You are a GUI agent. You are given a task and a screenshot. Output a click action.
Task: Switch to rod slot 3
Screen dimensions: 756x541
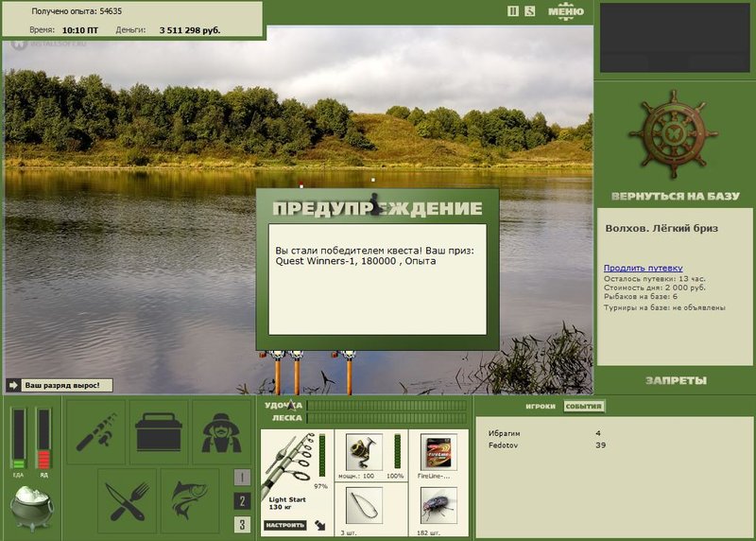coord(242,524)
